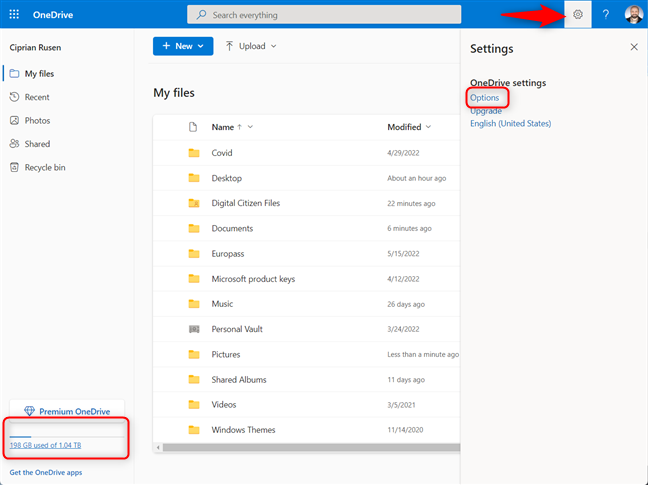Click the Options link in Settings
Viewport: 648px width, 485px height.
pos(484,98)
